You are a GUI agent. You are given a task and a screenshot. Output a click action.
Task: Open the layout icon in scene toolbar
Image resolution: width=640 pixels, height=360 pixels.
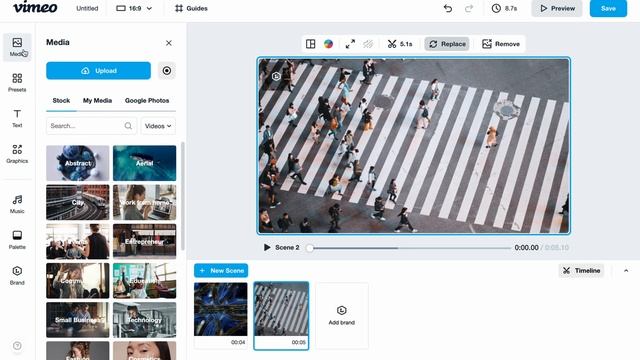click(311, 44)
